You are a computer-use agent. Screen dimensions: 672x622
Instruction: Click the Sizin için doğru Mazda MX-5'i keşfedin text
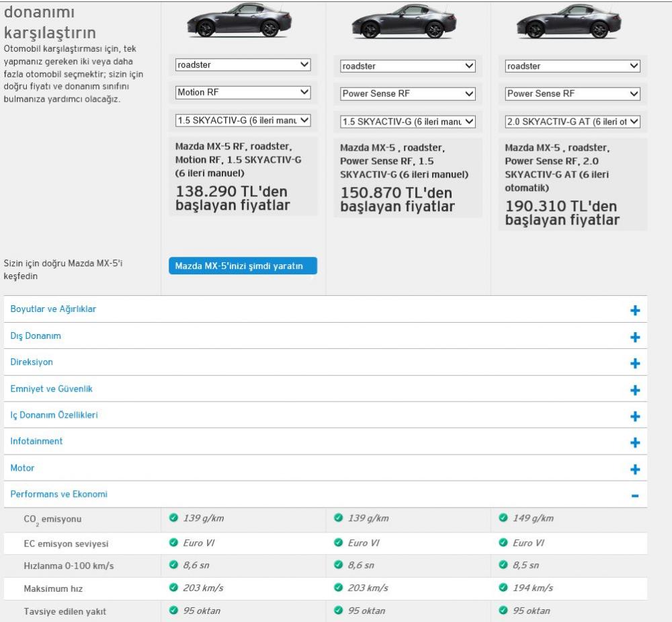[63, 270]
